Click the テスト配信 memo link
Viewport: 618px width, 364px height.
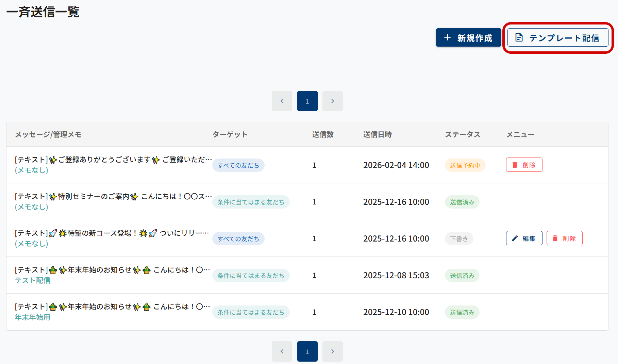pos(33,280)
